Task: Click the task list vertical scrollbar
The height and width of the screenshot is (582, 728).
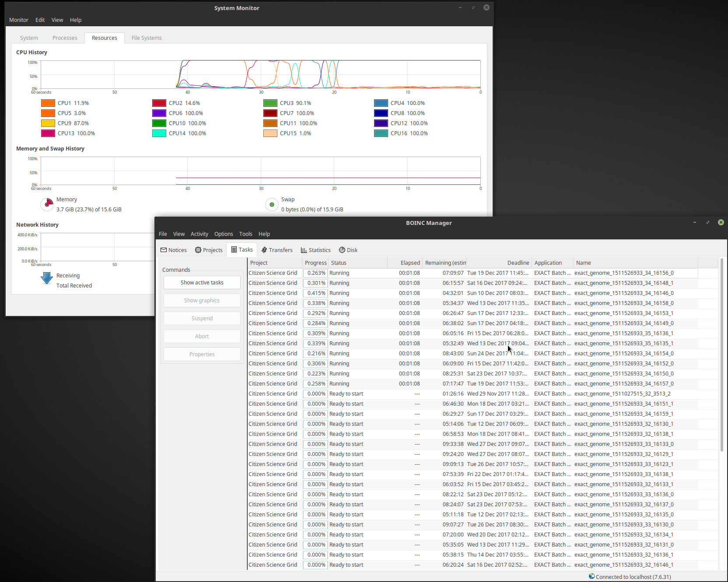Action: (x=721, y=355)
